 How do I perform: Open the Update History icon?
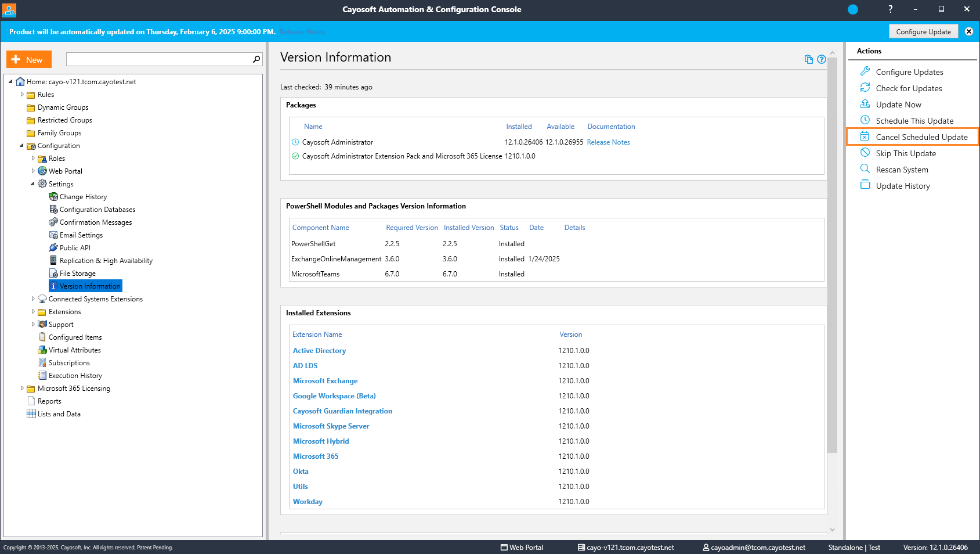pyautogui.click(x=865, y=185)
